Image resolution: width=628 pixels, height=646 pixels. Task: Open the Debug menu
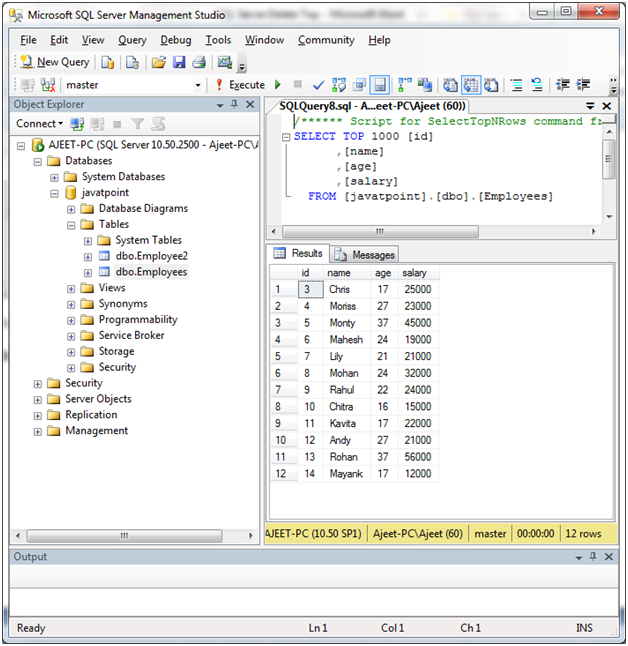tap(176, 40)
